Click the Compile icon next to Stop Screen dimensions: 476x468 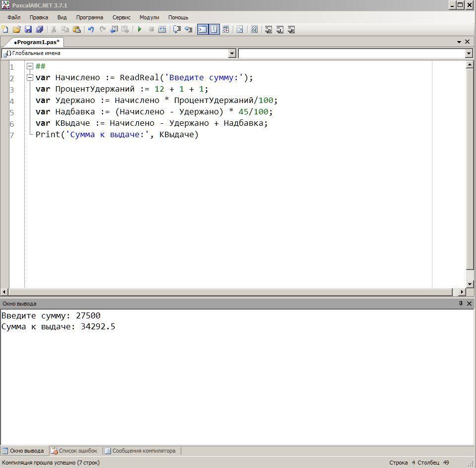click(162, 30)
